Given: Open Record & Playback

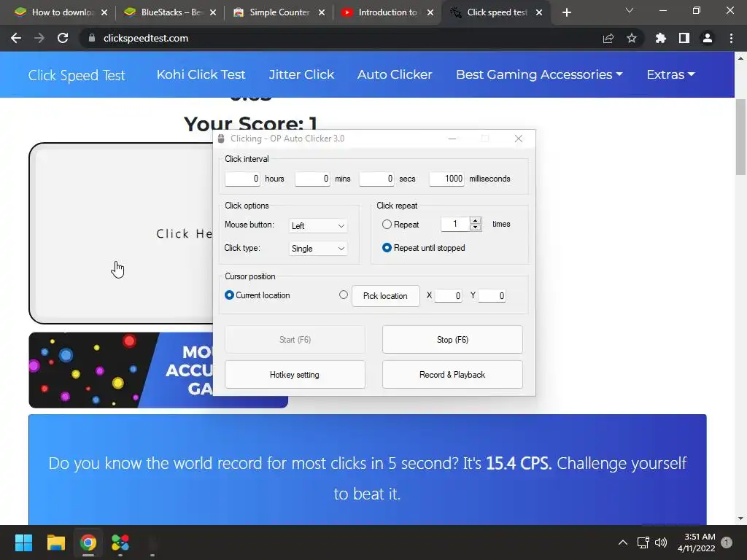Looking at the screenshot, I should tap(452, 375).
